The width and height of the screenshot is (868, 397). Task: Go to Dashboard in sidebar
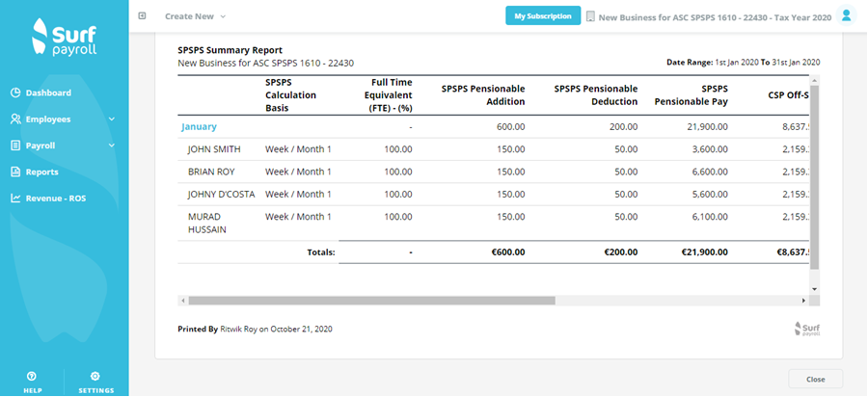coord(48,93)
